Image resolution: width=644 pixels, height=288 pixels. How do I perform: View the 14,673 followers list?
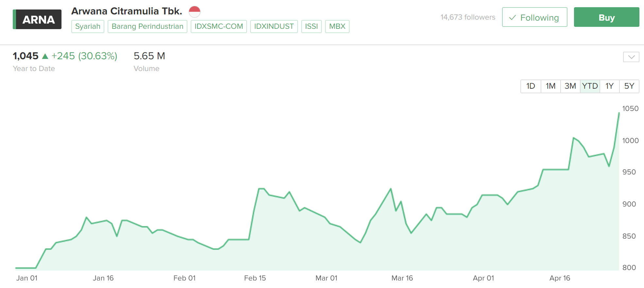pyautogui.click(x=468, y=17)
